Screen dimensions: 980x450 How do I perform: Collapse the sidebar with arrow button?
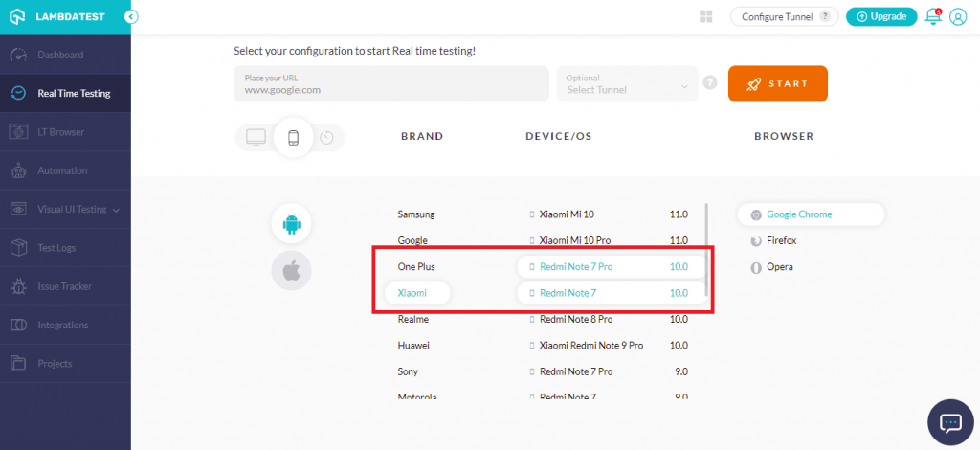(131, 16)
